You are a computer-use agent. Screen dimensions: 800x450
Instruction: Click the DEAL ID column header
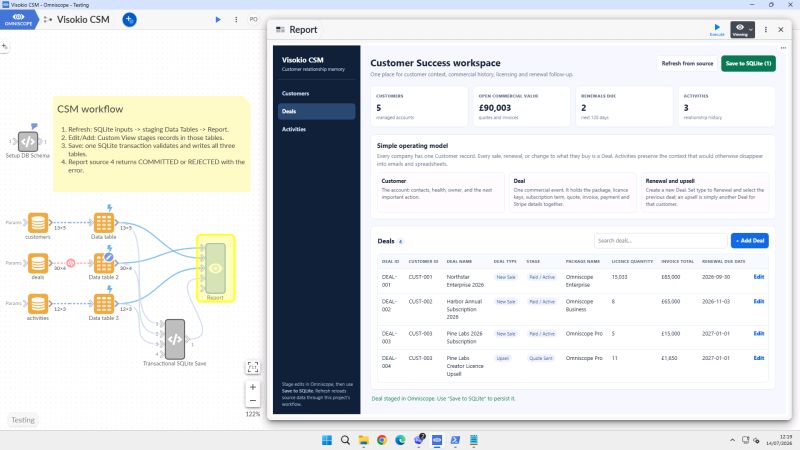coord(390,261)
